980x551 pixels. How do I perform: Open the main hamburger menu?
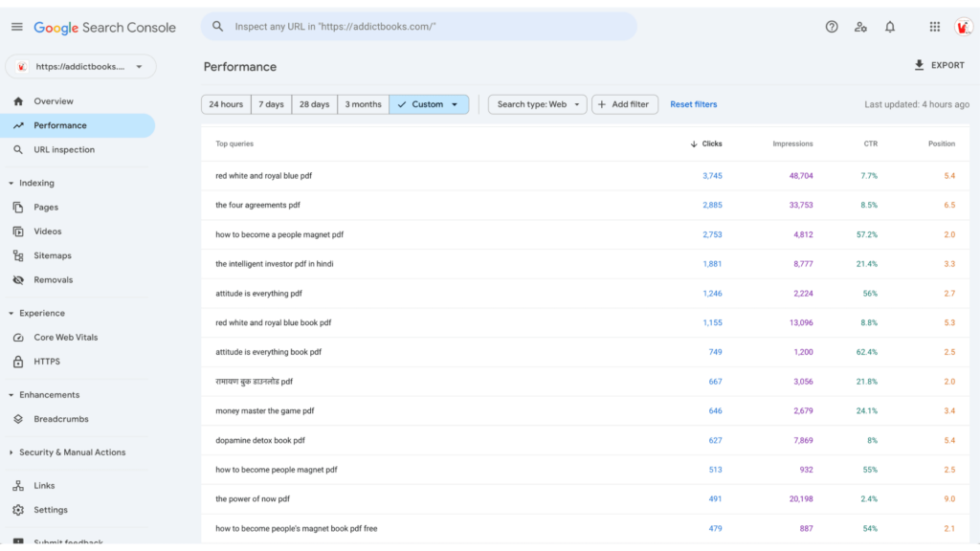coord(17,27)
